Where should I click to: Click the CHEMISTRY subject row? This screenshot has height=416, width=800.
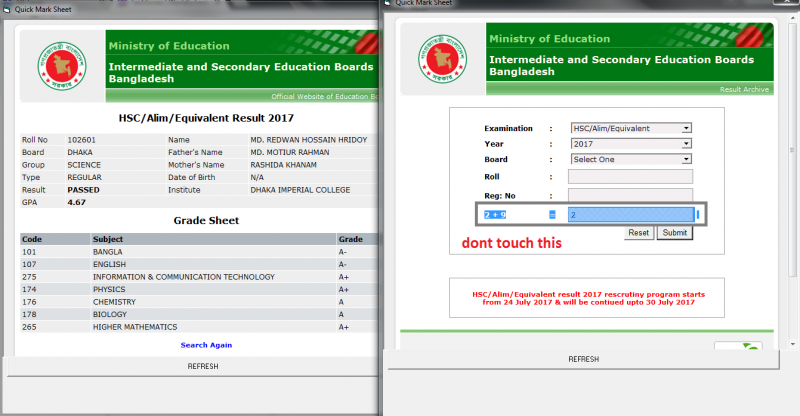(199, 302)
